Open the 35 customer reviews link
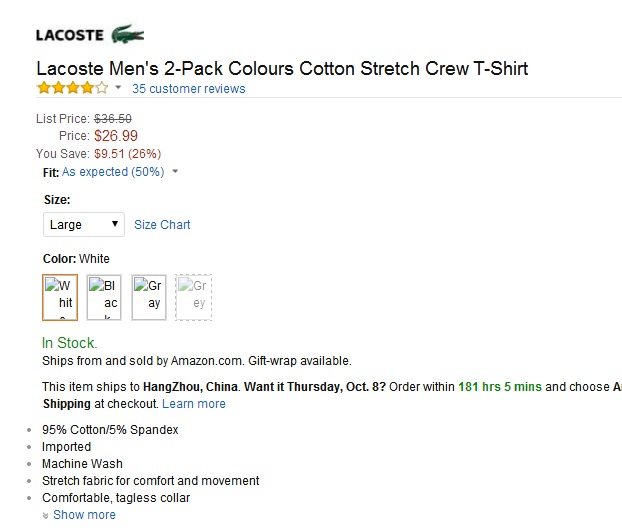622x532 pixels. (188, 88)
